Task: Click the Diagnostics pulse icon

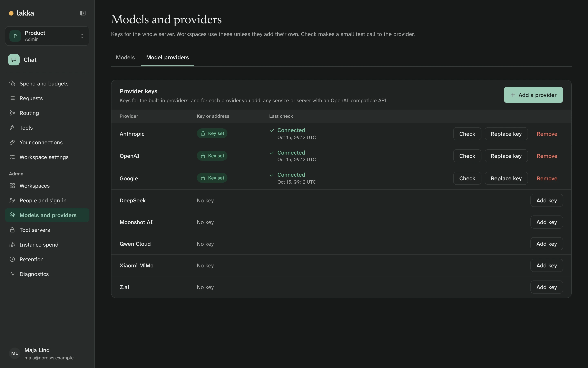Action: [x=12, y=274]
